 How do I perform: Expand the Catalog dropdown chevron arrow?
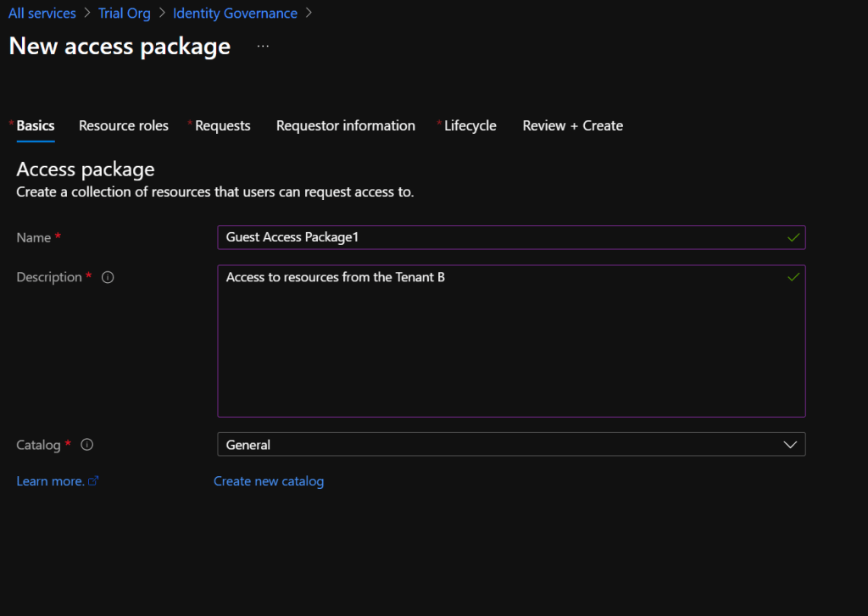(x=790, y=445)
